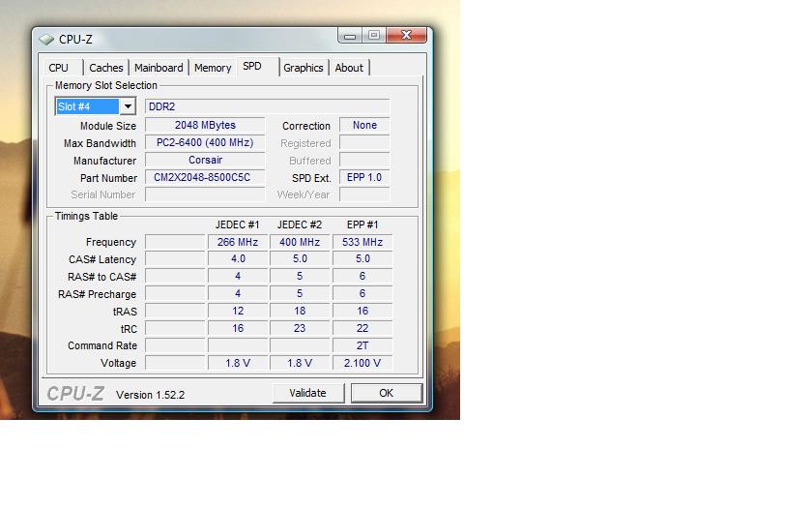Click the JEDEC #2 tRC value 23

click(300, 328)
